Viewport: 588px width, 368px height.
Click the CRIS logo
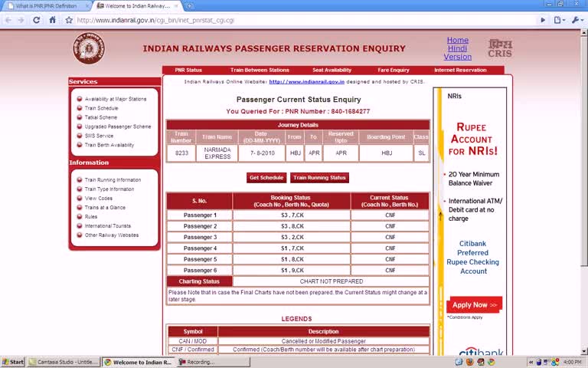[500, 48]
